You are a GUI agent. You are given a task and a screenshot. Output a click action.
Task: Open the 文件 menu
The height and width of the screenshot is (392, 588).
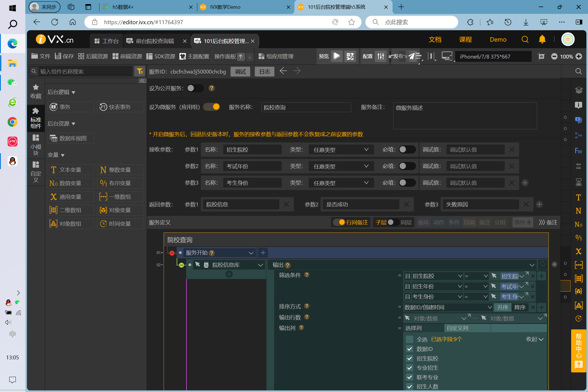pos(41,56)
